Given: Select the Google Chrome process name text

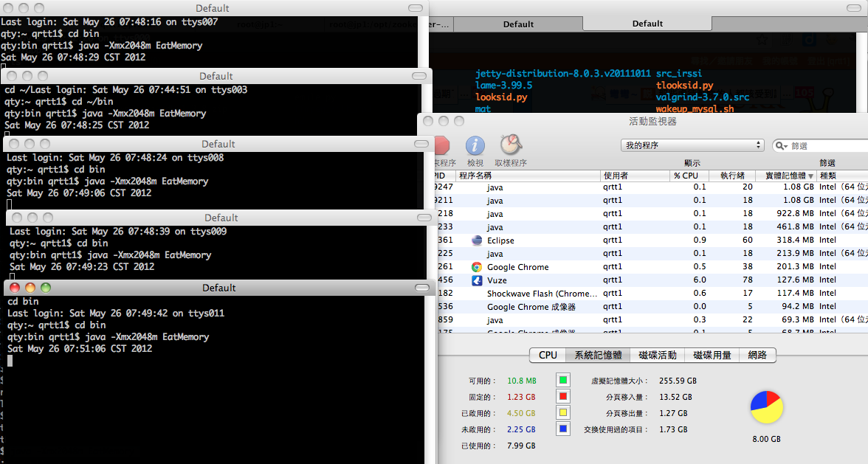Looking at the screenshot, I should (517, 267).
